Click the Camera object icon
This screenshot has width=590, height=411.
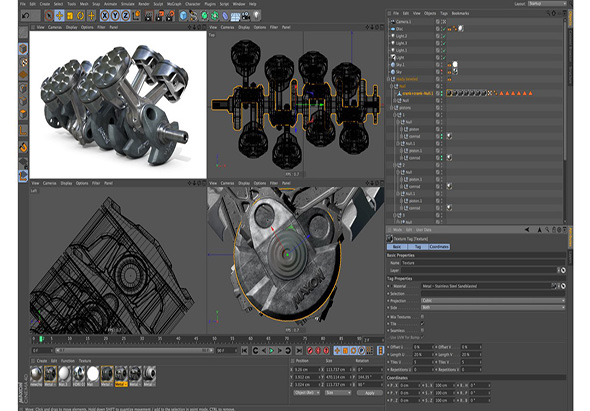[x=246, y=15]
